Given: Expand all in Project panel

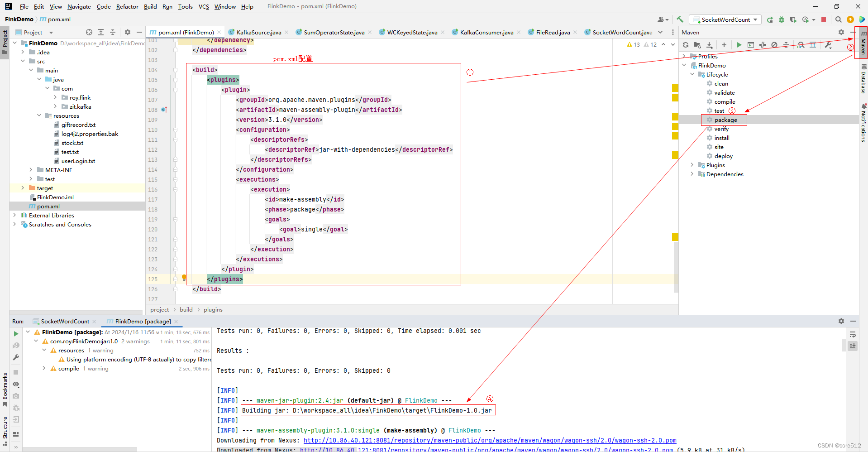Looking at the screenshot, I should 101,32.
